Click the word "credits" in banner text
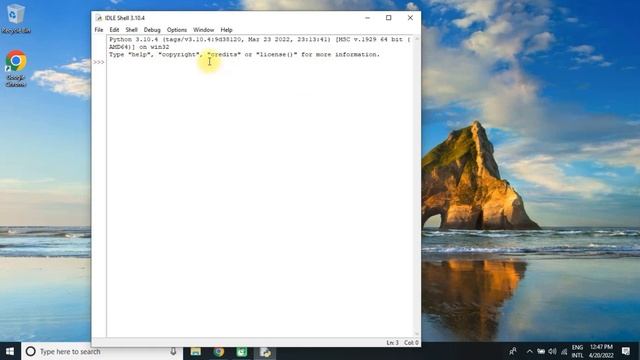Viewport: 640px width, 360px height. point(224,54)
